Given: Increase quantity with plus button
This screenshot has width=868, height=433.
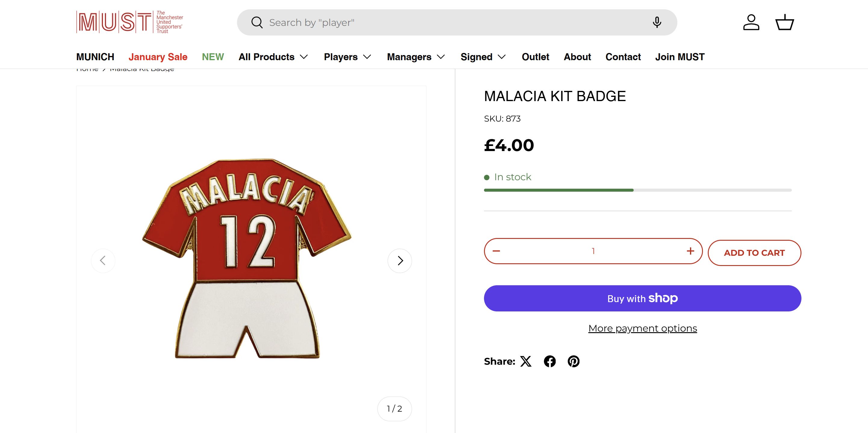Looking at the screenshot, I should click(x=690, y=251).
